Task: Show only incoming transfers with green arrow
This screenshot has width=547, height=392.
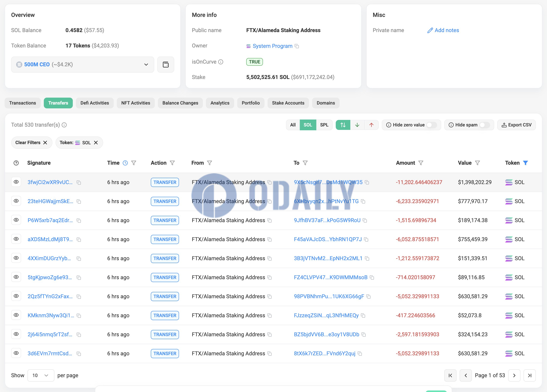Action: pos(357,125)
